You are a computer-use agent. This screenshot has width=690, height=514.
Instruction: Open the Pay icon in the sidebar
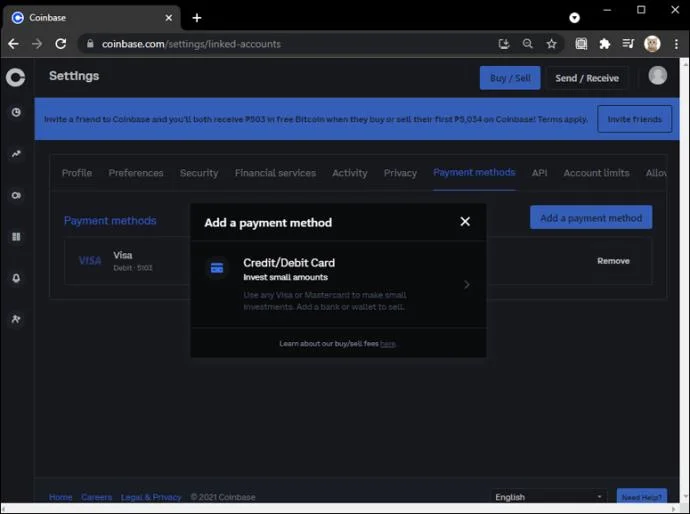(16, 195)
